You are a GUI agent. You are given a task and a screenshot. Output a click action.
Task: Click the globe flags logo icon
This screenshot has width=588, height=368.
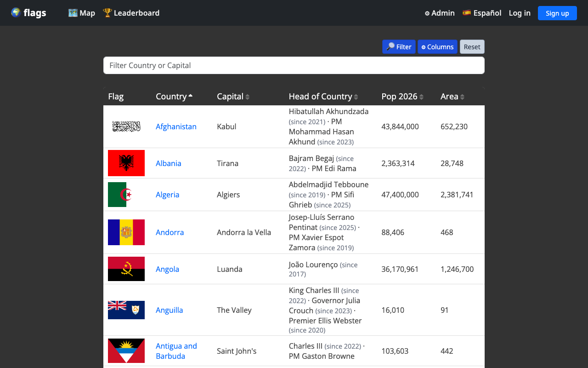[16, 13]
